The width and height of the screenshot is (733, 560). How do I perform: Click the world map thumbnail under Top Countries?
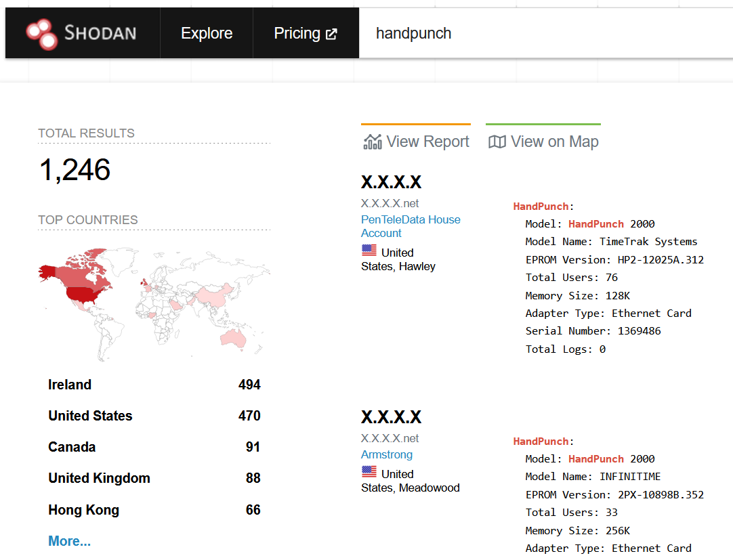pyautogui.click(x=154, y=304)
